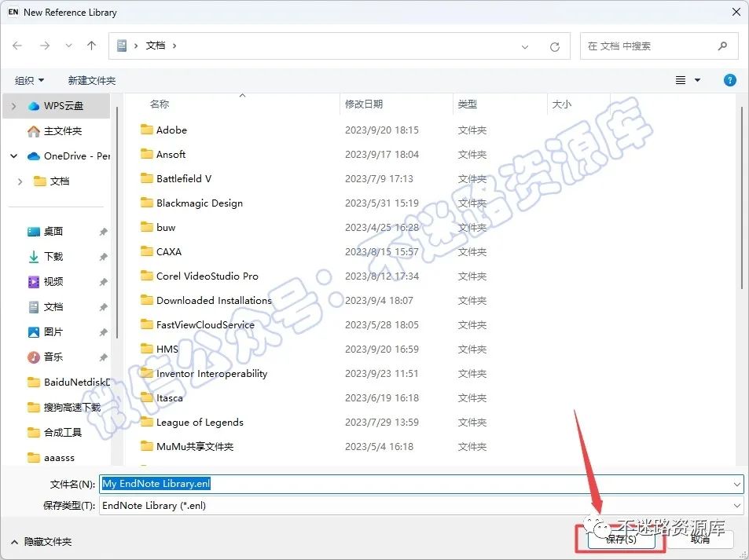The height and width of the screenshot is (560, 749).
Task: Click the back navigation arrow
Action: tap(17, 46)
